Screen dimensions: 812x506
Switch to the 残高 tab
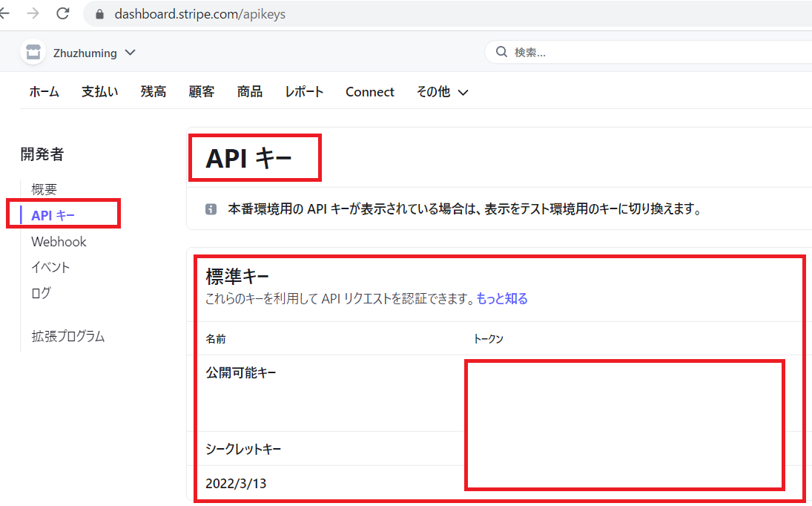154,92
